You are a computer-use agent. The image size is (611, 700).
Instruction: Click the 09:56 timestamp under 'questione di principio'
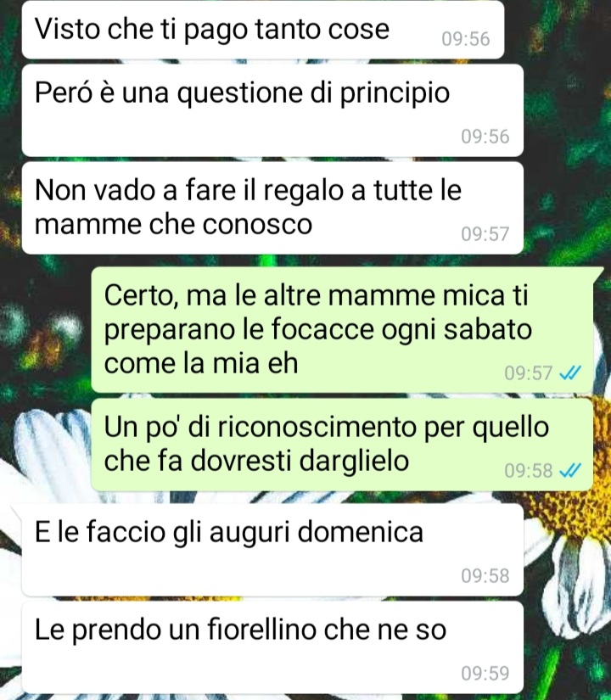tap(485, 137)
